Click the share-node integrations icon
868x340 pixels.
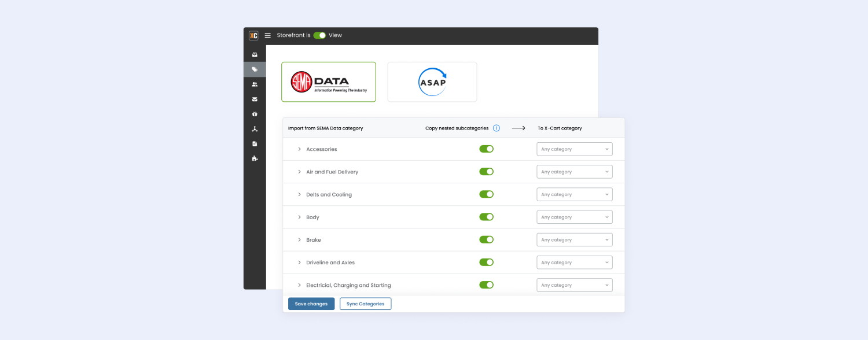tap(255, 128)
